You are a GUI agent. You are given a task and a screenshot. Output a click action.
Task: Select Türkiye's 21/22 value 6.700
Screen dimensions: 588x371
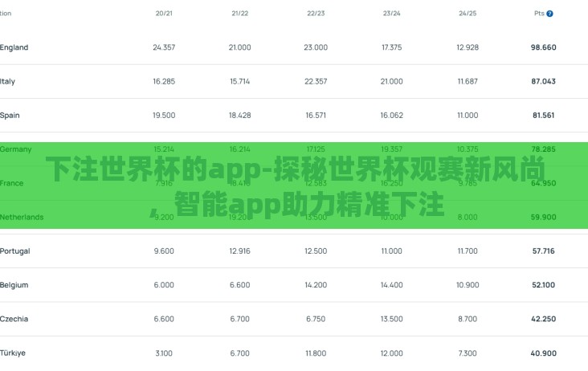[x=239, y=353]
